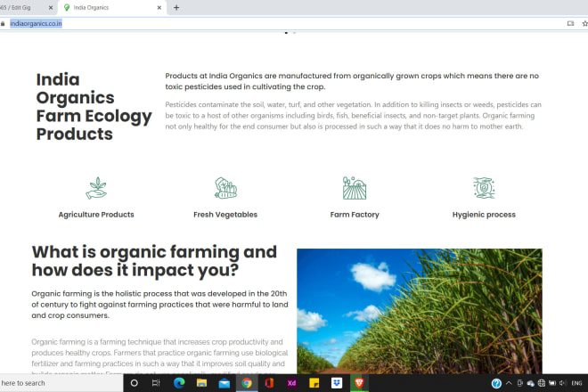Click the network globe tray icon
This screenshot has height=392, width=588.
pyautogui.click(x=542, y=383)
